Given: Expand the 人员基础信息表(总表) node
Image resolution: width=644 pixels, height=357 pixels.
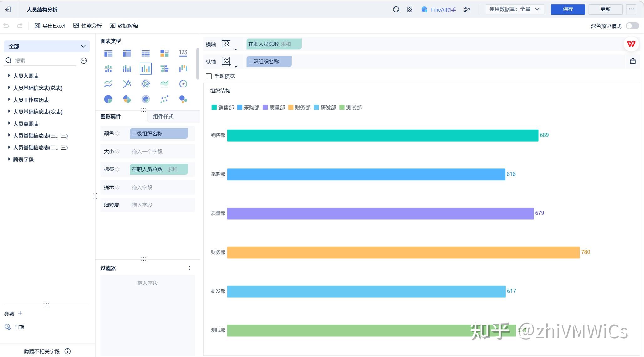Looking at the screenshot, I should point(9,88).
